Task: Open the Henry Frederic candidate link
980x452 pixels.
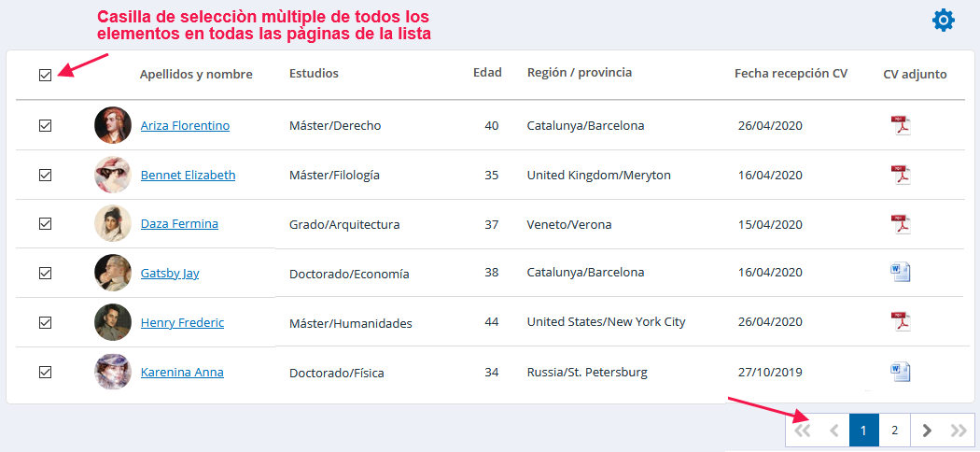Action: [183, 322]
